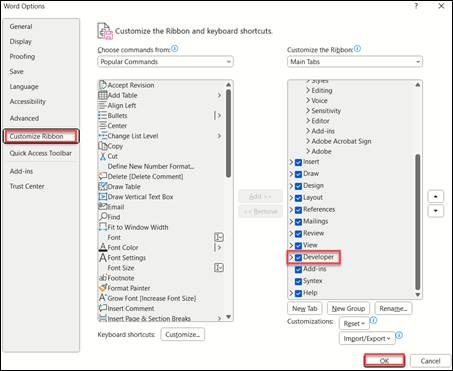Toggle the Developer tab checkbox

click(x=298, y=258)
